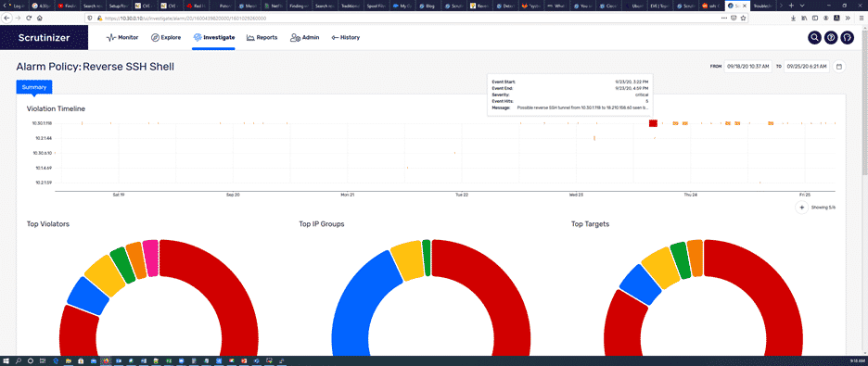Open Task View on the taskbar
Image resolution: width=868 pixels, height=366 pixels.
click(x=44, y=360)
